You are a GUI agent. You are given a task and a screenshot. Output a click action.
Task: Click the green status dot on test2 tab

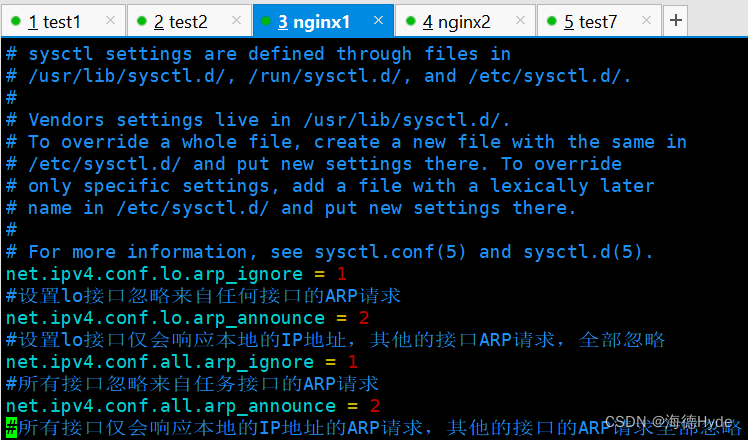[x=143, y=21]
